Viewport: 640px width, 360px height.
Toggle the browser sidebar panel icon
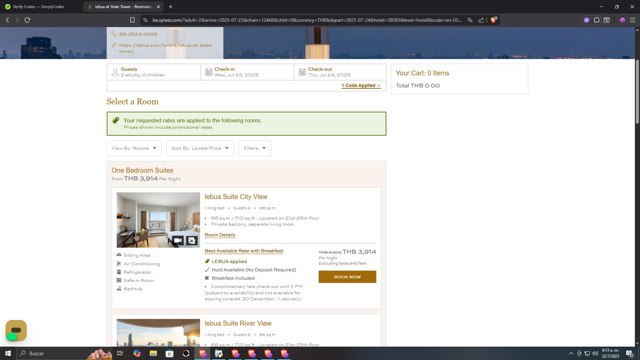click(607, 20)
